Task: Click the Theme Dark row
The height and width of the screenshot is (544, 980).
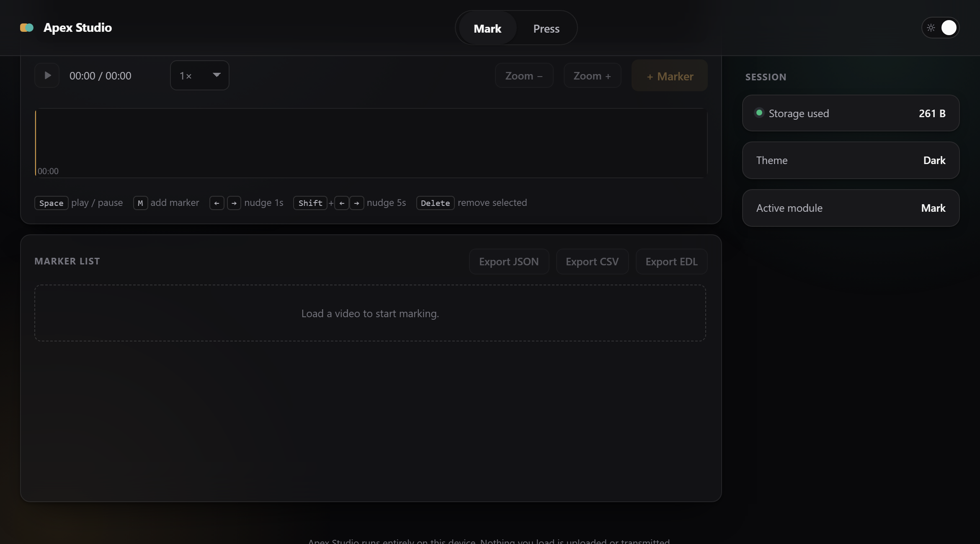Action: point(851,160)
